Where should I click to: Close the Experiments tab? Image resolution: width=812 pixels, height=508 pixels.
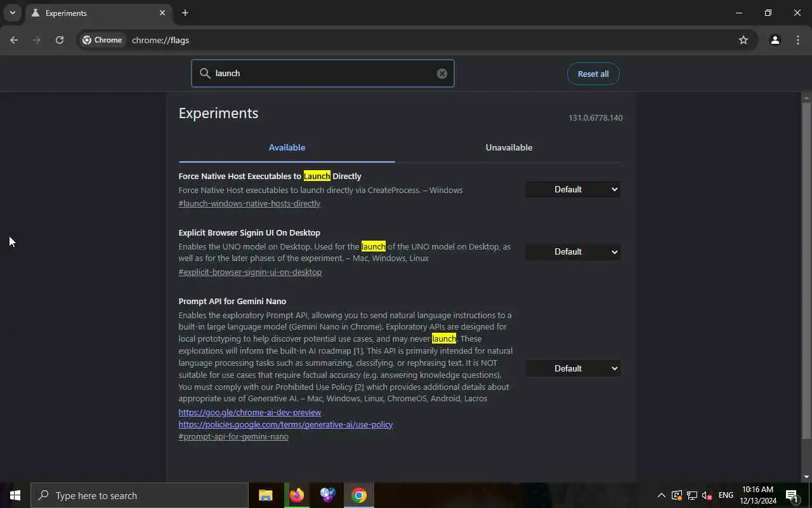coord(162,13)
